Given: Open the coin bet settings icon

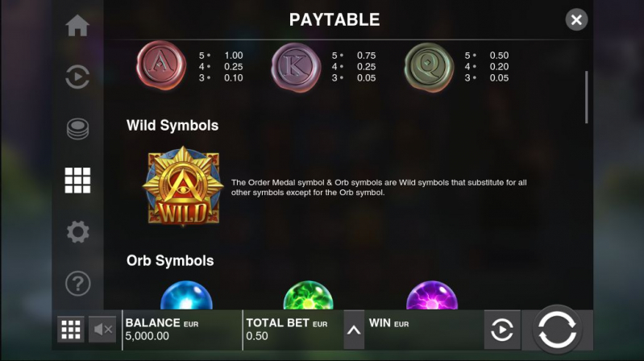Looking at the screenshot, I should point(77,129).
